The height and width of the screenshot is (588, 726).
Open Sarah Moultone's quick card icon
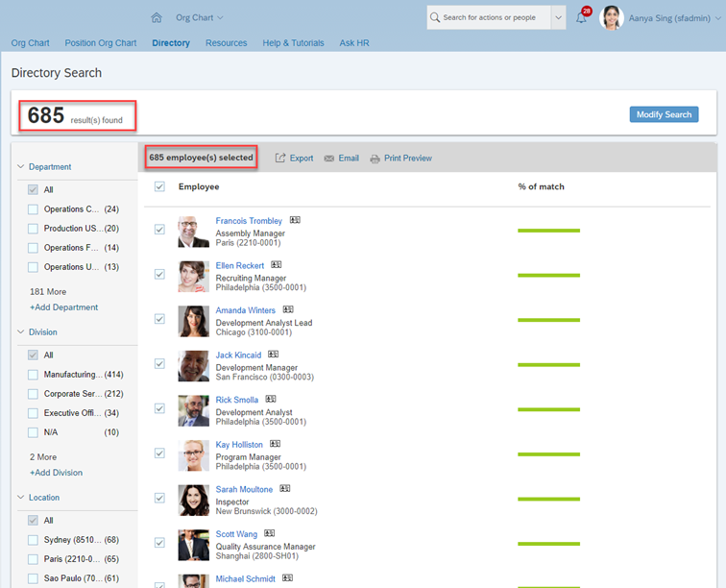tap(285, 488)
